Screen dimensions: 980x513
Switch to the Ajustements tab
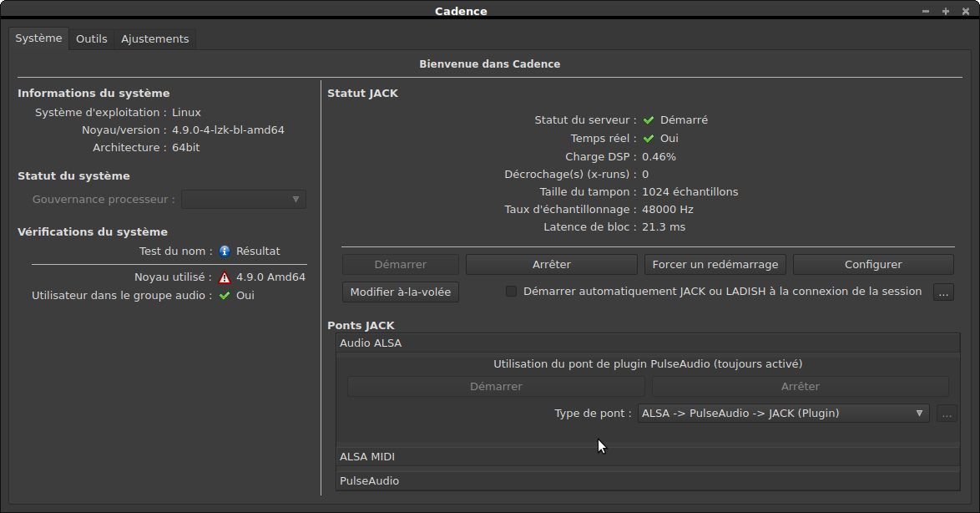(155, 38)
